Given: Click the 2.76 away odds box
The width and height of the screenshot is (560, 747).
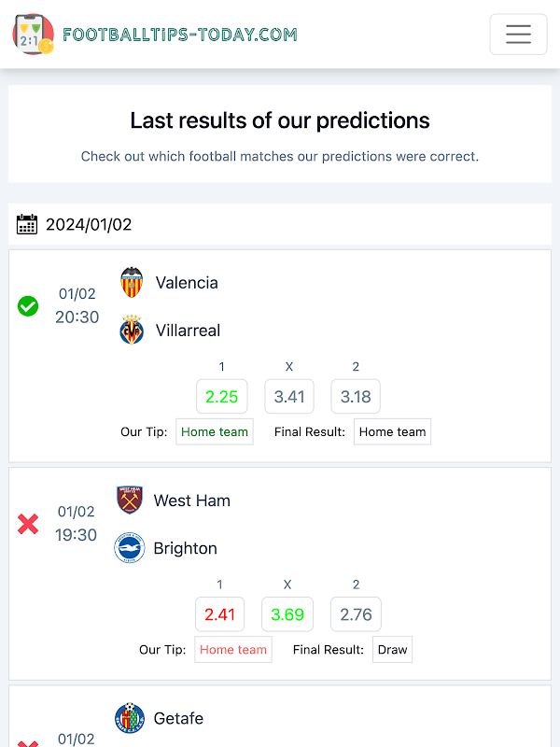Looking at the screenshot, I should point(356,614).
